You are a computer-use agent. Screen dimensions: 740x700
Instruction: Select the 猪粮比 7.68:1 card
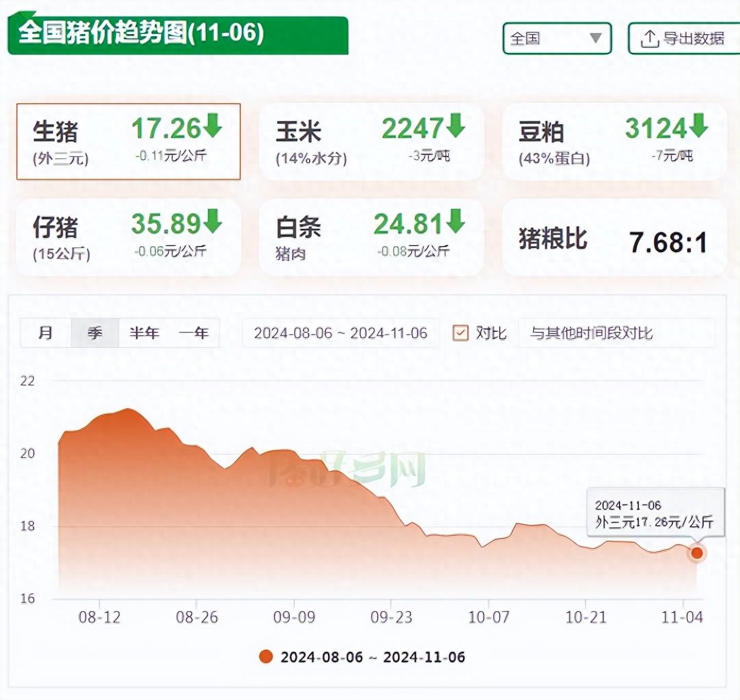(614, 237)
